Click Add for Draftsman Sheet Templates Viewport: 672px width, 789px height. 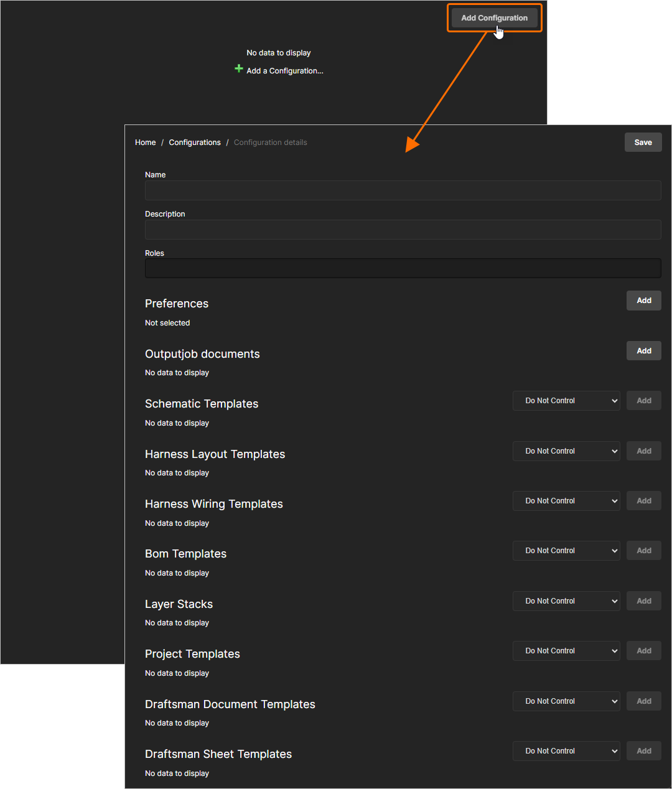[x=644, y=751]
